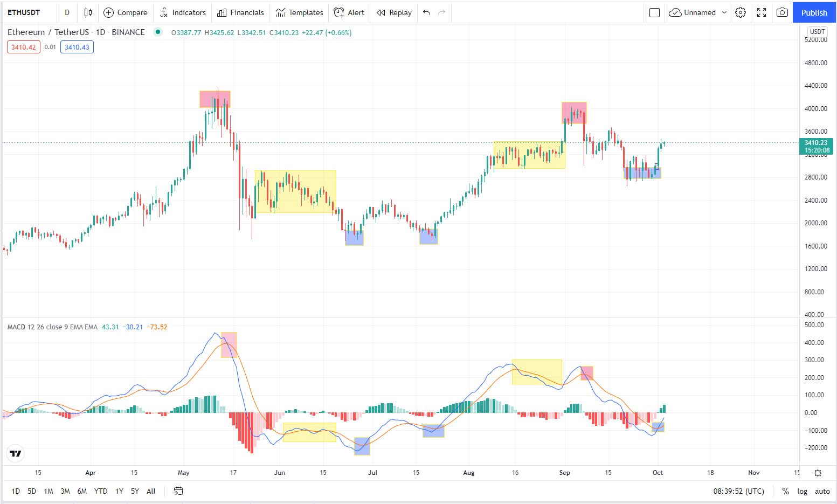
Task: Click the USDT currency label on price axis
Action: coord(817,31)
